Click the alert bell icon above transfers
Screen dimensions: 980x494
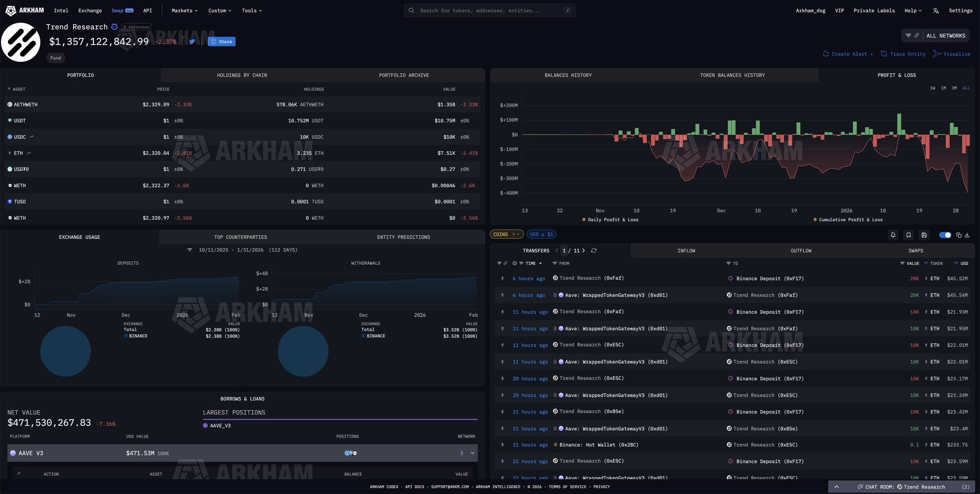893,235
